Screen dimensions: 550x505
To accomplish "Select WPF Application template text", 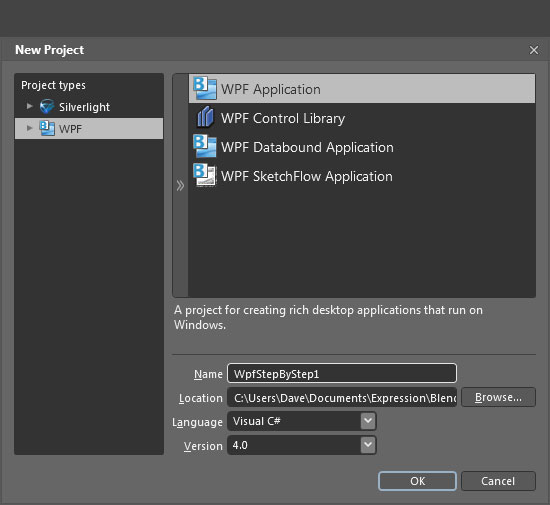I will click(x=270, y=89).
